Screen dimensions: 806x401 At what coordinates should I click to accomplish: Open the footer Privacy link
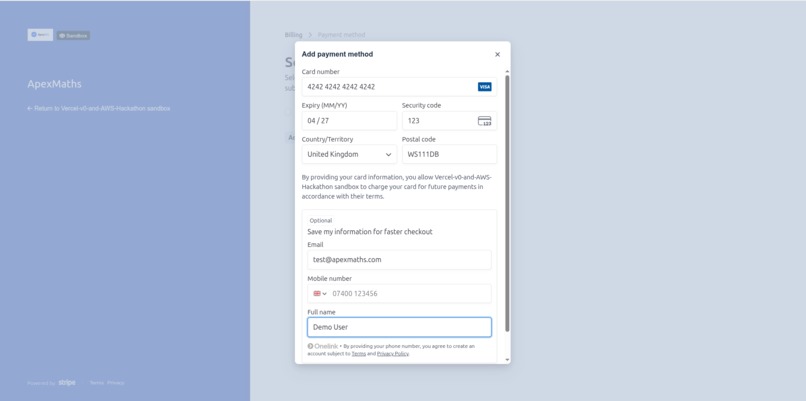[x=116, y=383]
